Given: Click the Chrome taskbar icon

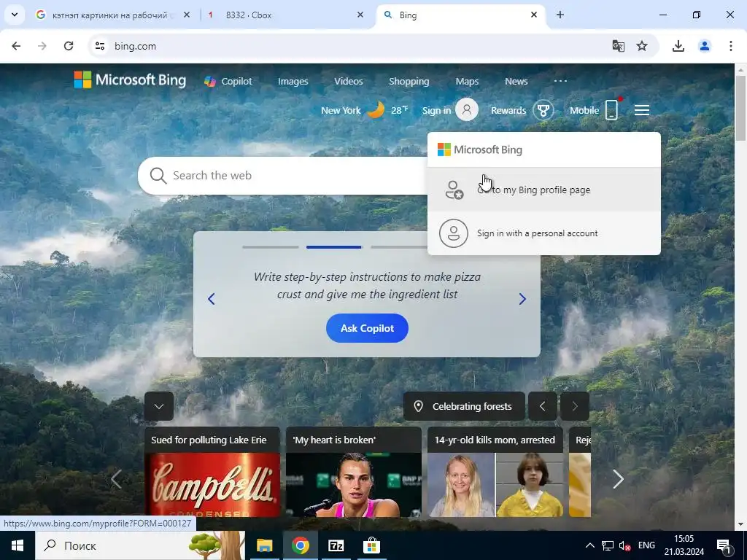Looking at the screenshot, I should tap(300, 545).
